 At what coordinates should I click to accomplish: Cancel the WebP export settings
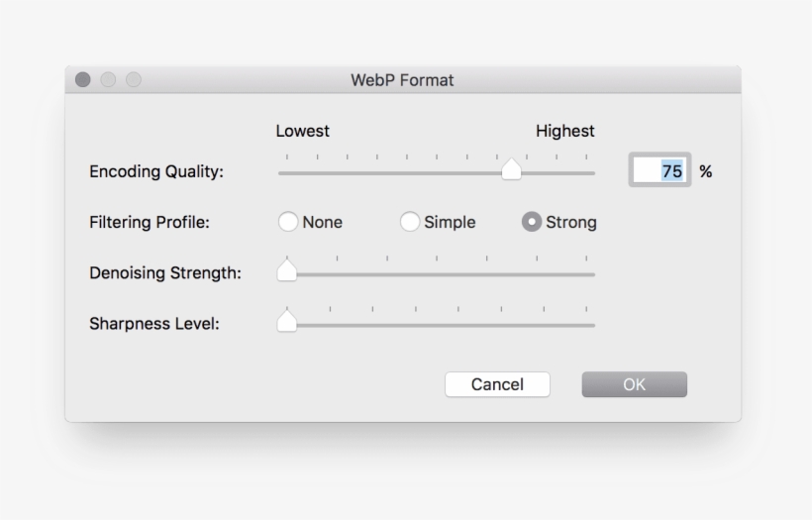497,384
